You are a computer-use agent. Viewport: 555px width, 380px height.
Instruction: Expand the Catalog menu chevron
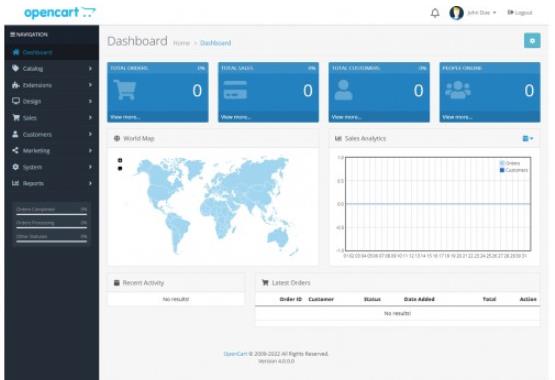coord(90,68)
